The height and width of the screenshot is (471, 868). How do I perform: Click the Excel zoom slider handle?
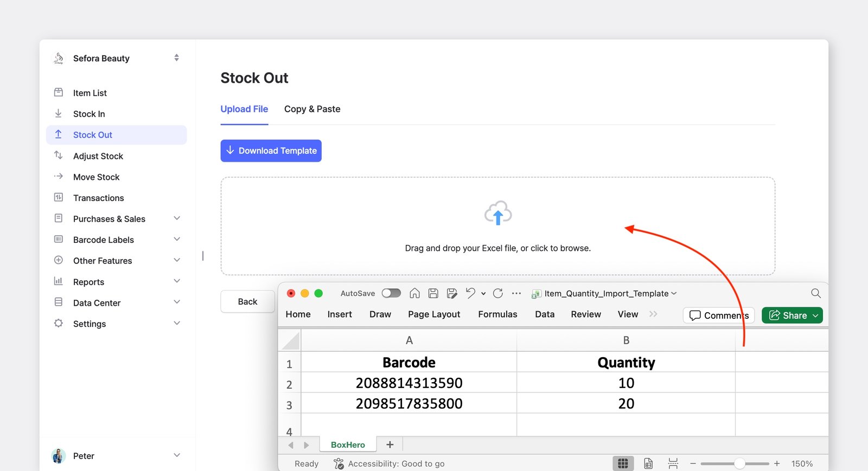click(739, 463)
